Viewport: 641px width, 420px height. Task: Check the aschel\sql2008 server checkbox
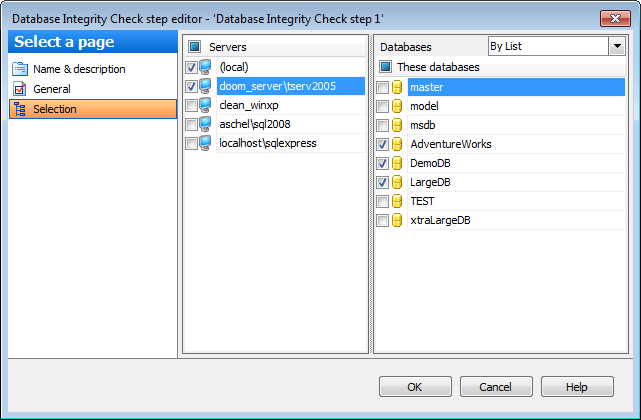click(191, 124)
